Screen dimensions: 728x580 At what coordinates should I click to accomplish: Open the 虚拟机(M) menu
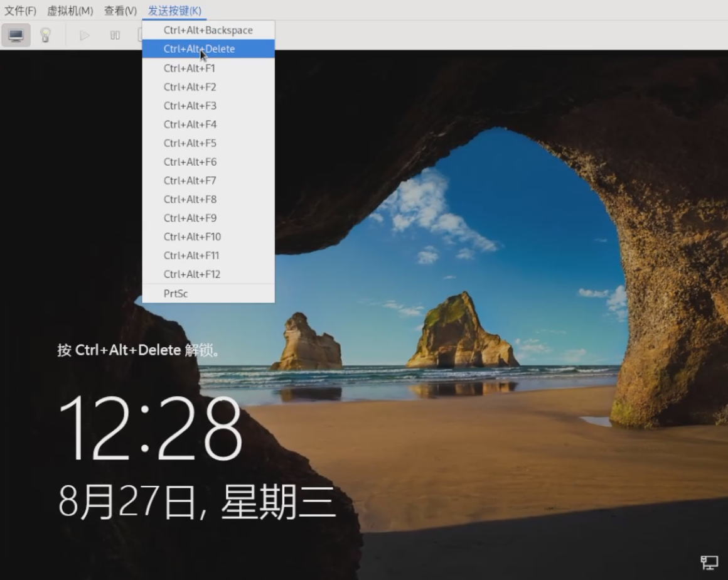tap(70, 11)
